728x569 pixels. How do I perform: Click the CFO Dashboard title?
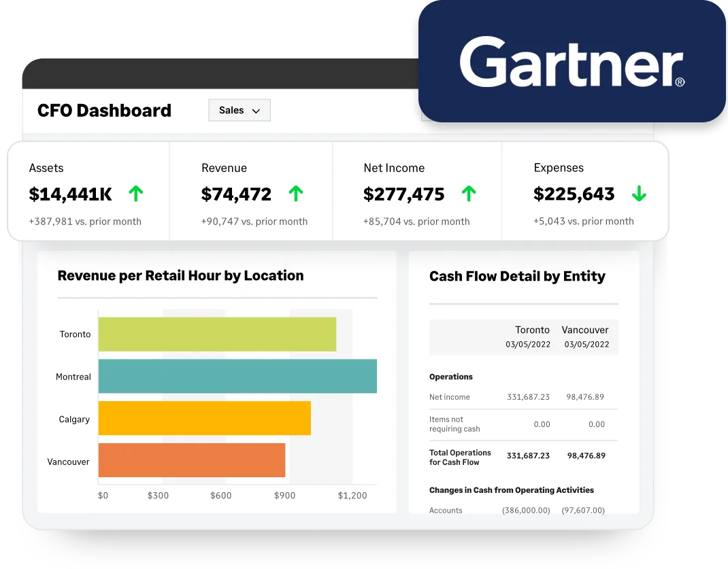tap(105, 110)
